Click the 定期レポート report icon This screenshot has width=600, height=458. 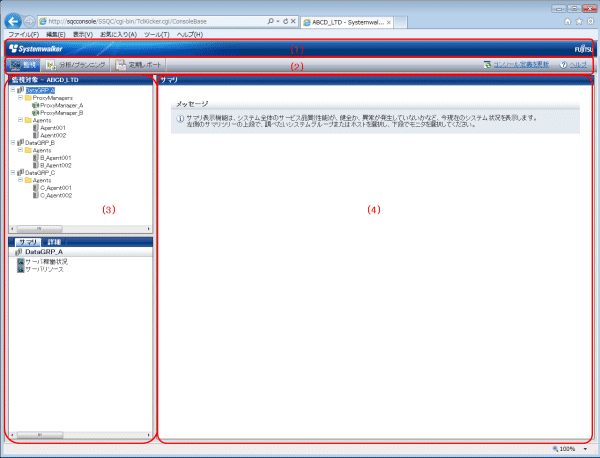(x=121, y=65)
